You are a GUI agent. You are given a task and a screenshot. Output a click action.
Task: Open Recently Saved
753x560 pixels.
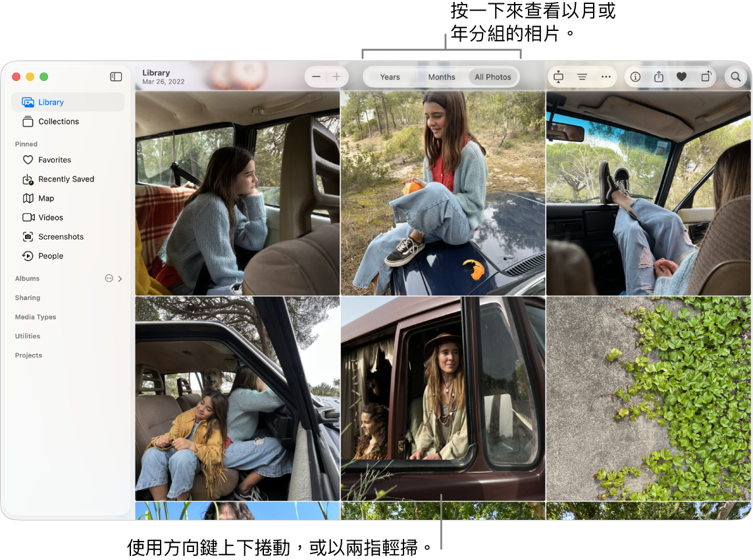coord(68,179)
